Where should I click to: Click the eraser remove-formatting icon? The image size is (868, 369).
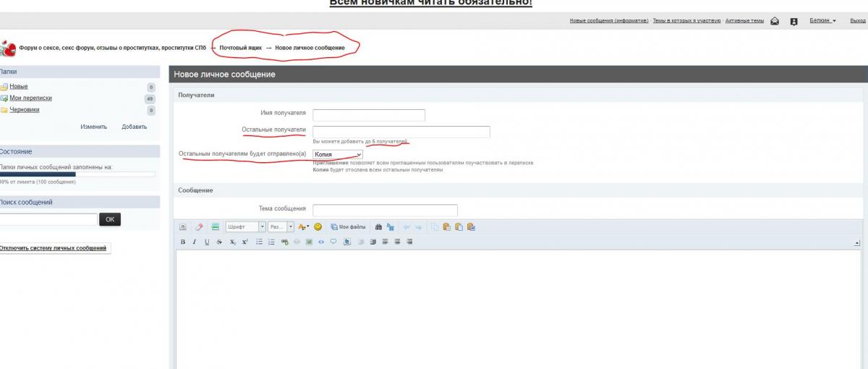click(199, 226)
